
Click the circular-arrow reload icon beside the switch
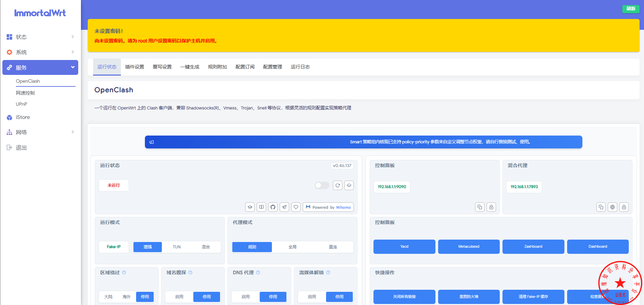point(338,185)
